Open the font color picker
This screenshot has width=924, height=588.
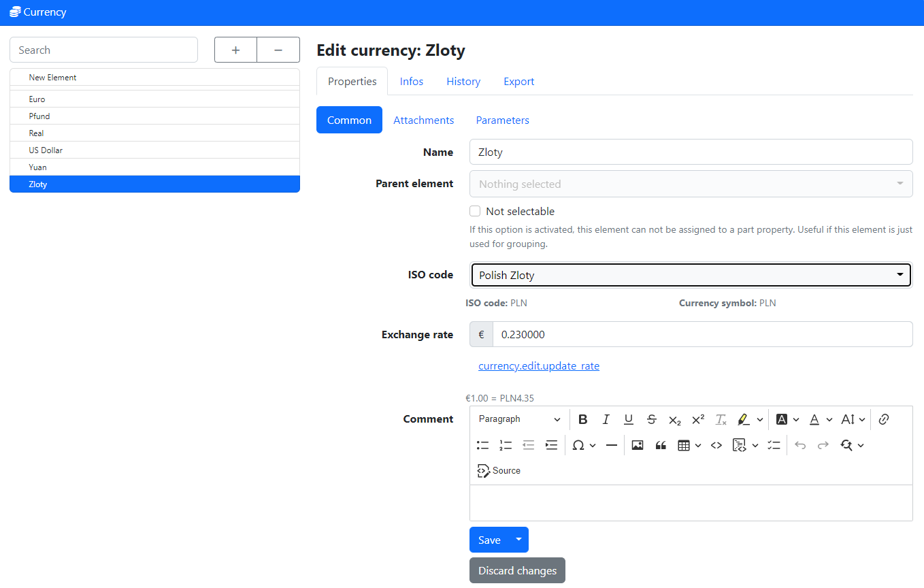pos(814,419)
